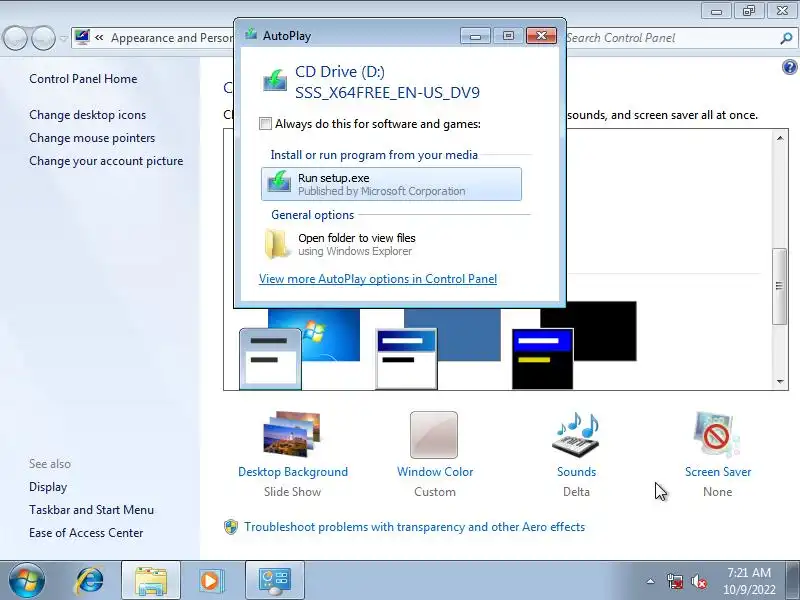Click the setup icon beside Run setup.exe

279,182
